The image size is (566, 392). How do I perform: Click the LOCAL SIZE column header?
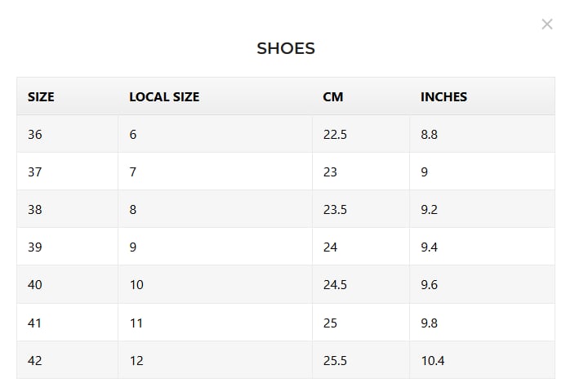[164, 96]
